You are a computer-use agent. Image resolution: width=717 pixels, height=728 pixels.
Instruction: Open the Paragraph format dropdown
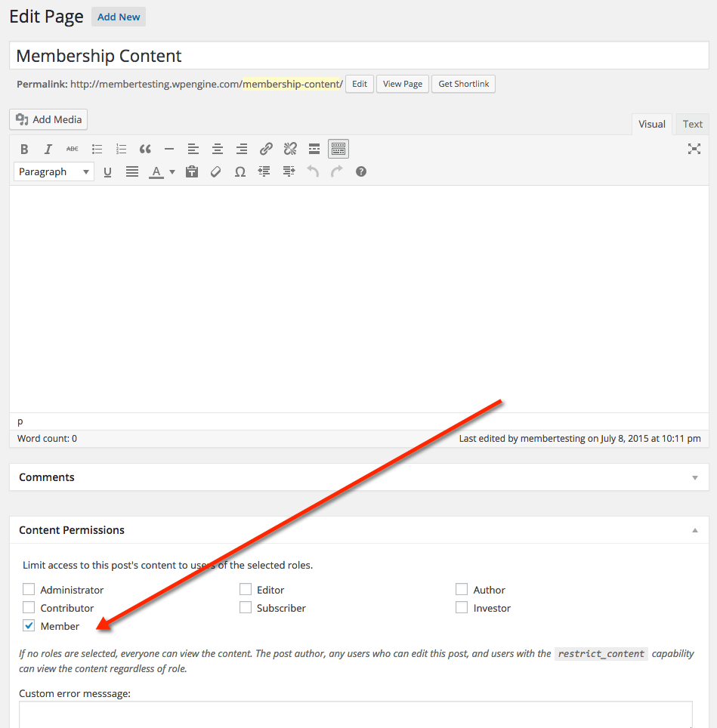click(54, 172)
